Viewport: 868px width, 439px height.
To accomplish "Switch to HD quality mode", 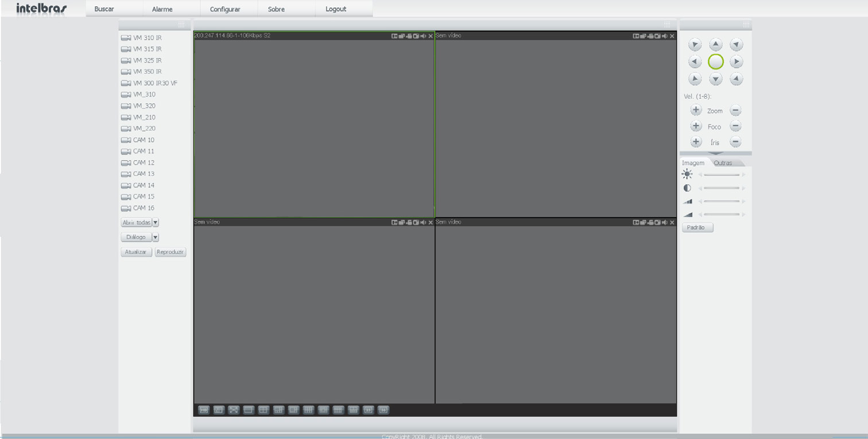I will point(204,410).
